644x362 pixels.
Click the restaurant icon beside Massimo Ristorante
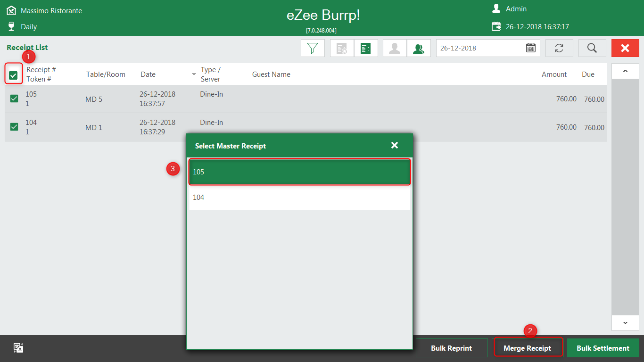(x=11, y=10)
